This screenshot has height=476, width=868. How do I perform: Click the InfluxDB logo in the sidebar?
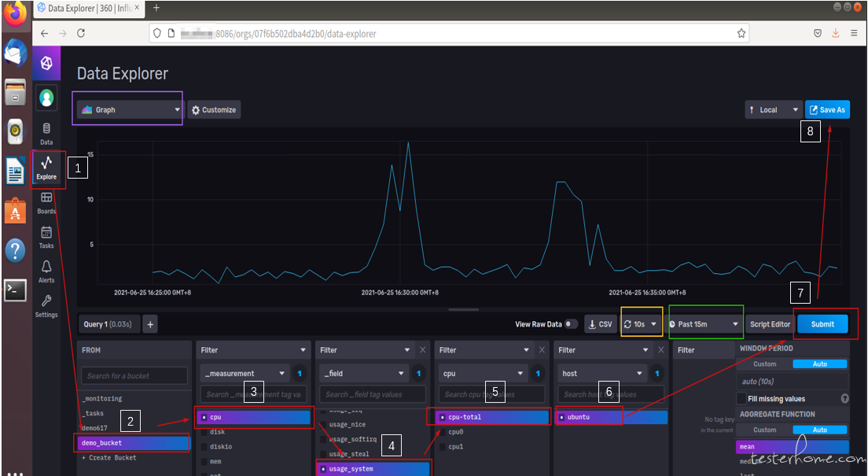46,63
